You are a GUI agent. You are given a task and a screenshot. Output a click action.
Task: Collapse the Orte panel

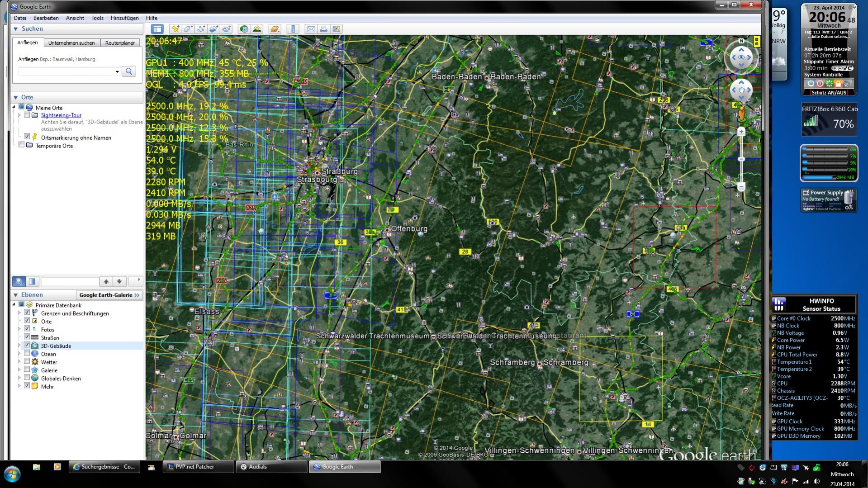(16, 97)
